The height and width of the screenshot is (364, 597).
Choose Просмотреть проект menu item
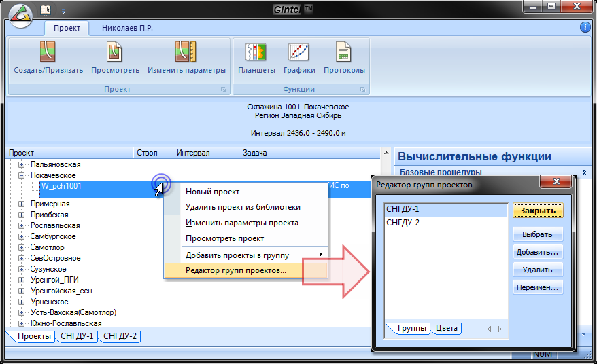point(246,238)
